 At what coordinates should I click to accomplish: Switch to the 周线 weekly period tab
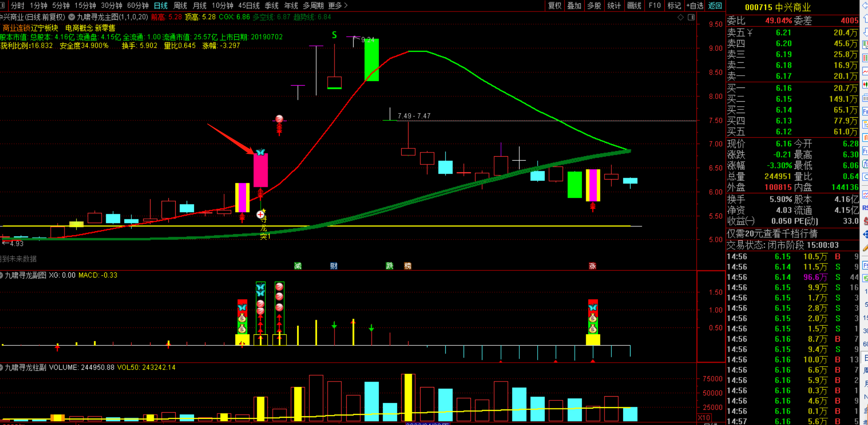coord(180,5)
